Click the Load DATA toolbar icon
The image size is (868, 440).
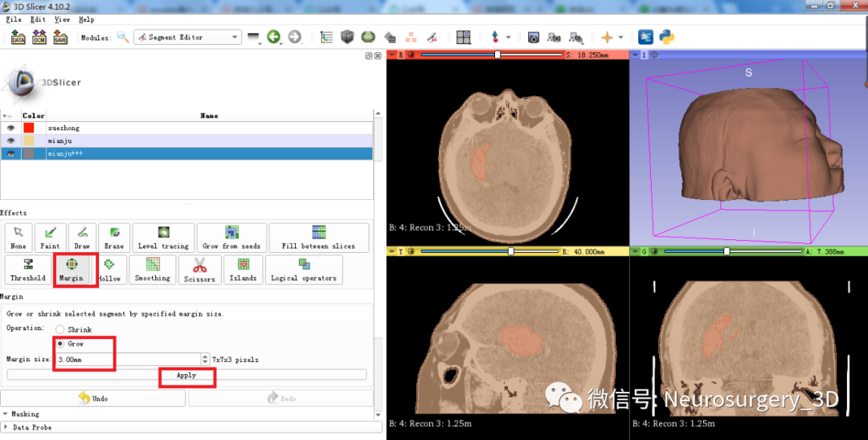pos(18,38)
